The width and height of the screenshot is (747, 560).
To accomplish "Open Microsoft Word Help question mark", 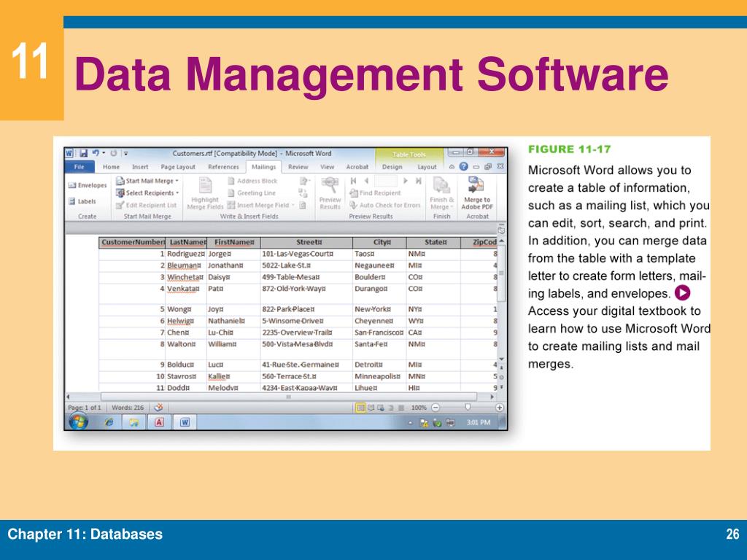I will [463, 167].
